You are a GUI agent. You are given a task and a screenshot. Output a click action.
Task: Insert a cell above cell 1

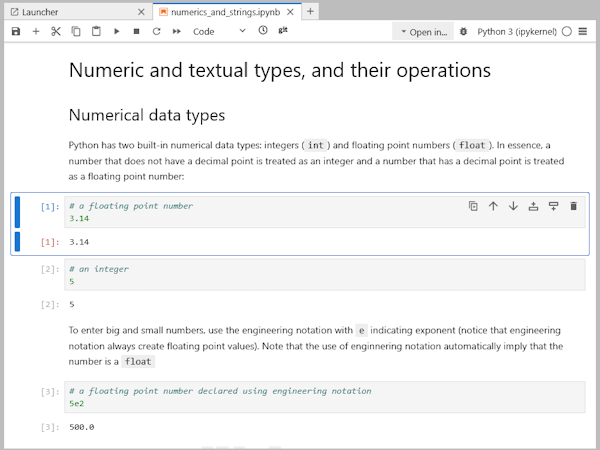point(533,206)
